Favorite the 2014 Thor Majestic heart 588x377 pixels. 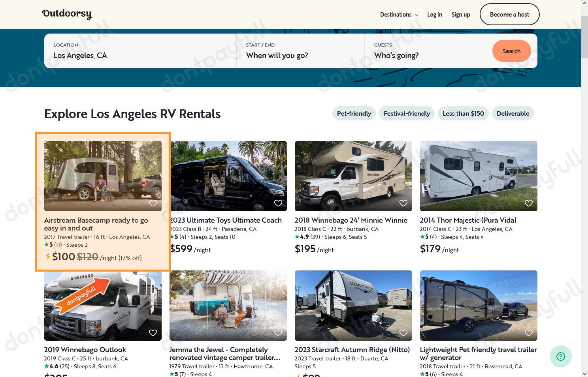point(529,203)
